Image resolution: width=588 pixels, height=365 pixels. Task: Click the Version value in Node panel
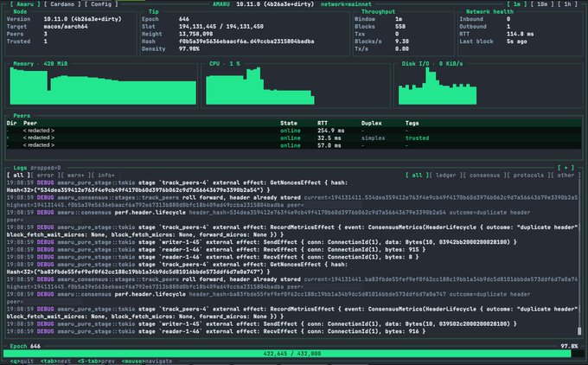[x=82, y=19]
